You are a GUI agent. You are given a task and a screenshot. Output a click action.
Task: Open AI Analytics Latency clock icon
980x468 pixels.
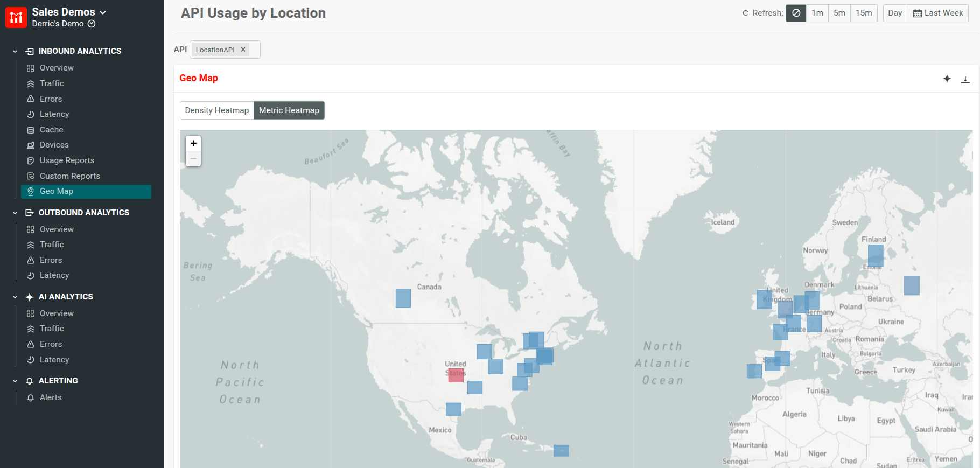(x=31, y=360)
